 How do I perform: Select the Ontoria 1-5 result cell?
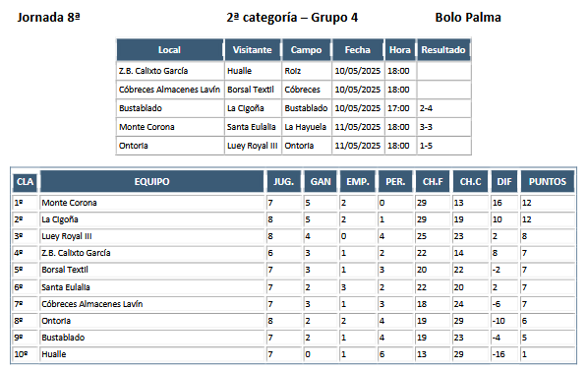point(443,146)
